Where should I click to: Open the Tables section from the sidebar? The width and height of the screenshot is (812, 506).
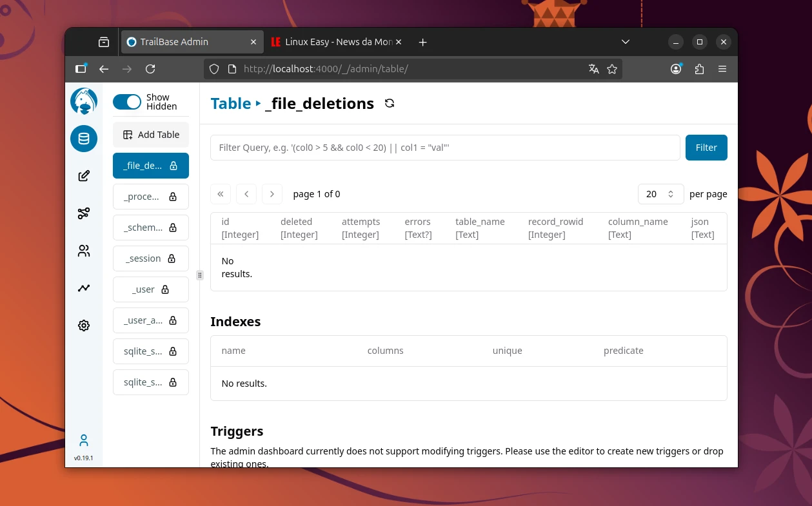point(83,138)
